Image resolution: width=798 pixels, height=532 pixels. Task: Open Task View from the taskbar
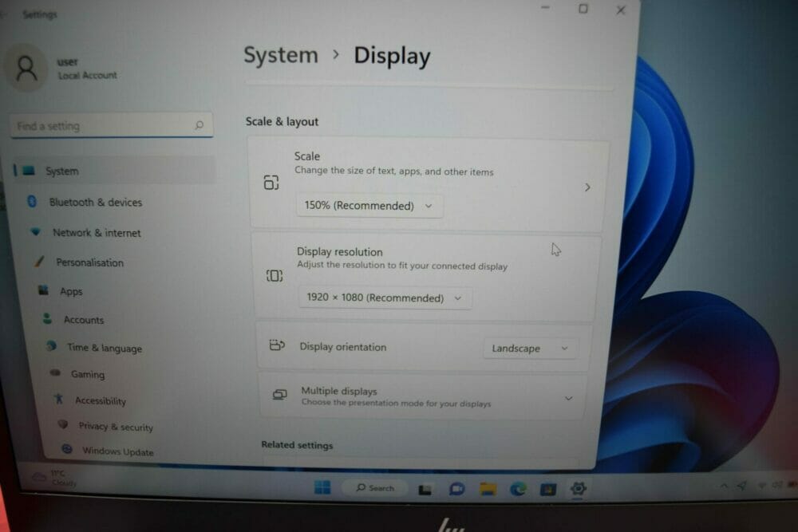(425, 489)
